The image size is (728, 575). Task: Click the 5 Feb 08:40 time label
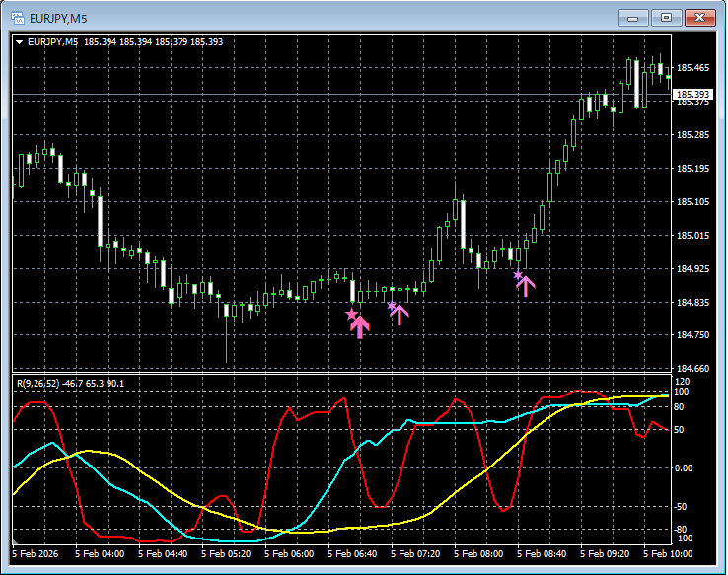[542, 554]
